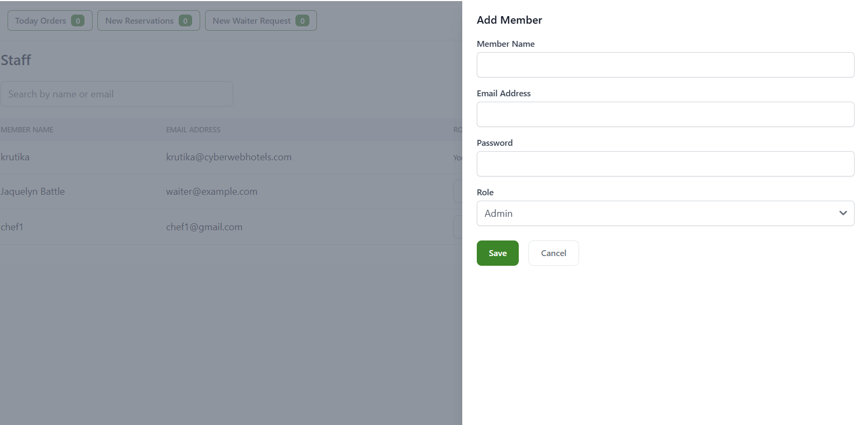The width and height of the screenshot is (868, 425).
Task: Click the New Waiter Request count badge
Action: (x=302, y=21)
